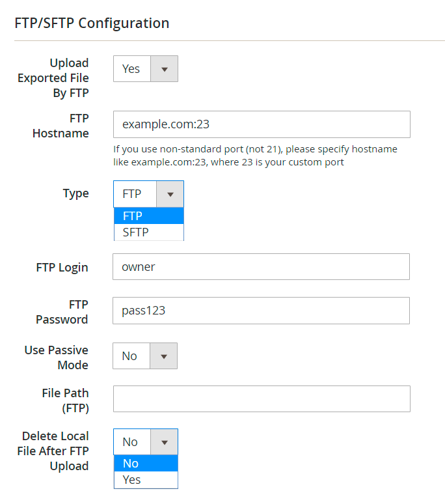
Task: Click the Type field label
Action: (75, 193)
